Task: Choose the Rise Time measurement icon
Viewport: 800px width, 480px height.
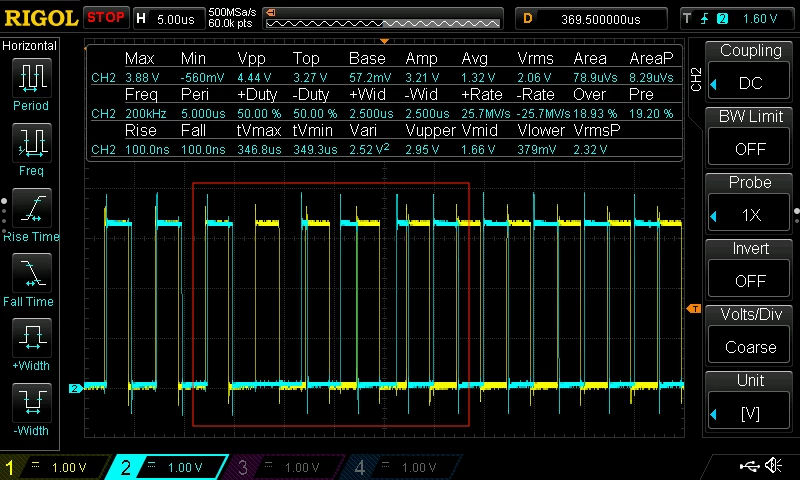Action: pyautogui.click(x=32, y=208)
